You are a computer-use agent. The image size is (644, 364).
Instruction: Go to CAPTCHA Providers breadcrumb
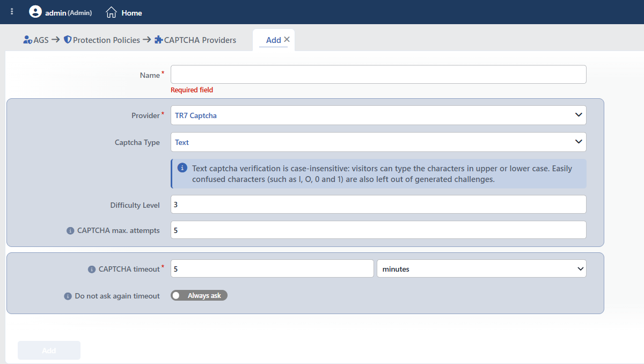200,40
